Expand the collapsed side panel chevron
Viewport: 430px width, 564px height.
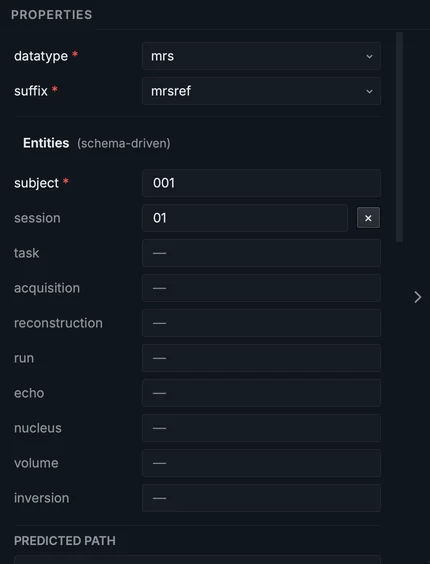[x=417, y=297]
